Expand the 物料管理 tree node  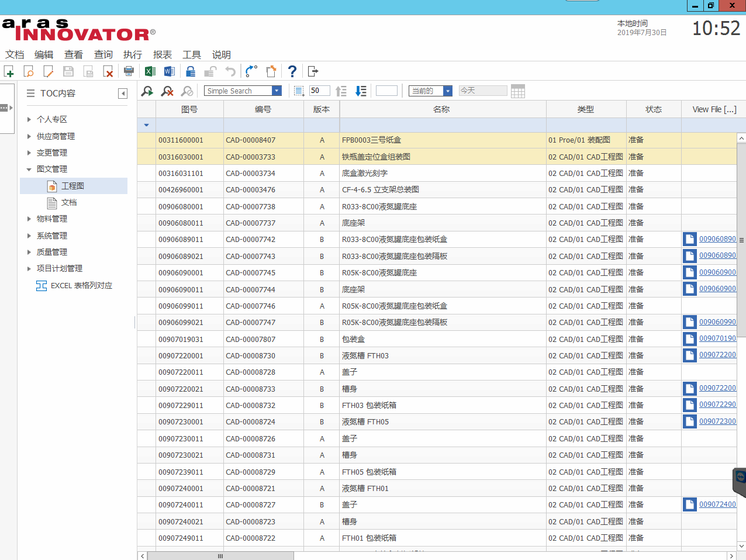tap(29, 219)
